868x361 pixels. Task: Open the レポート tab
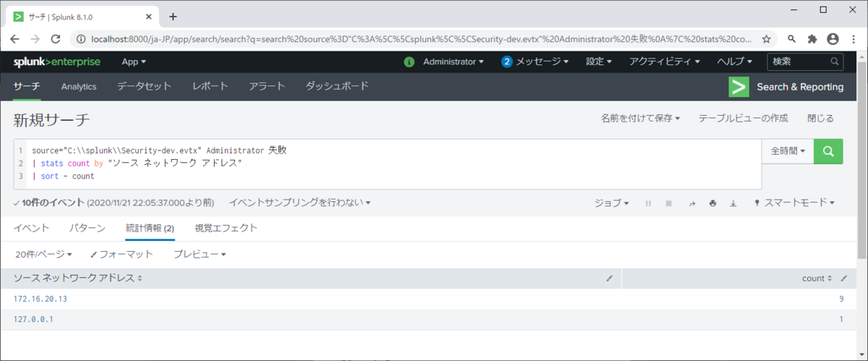pos(210,87)
